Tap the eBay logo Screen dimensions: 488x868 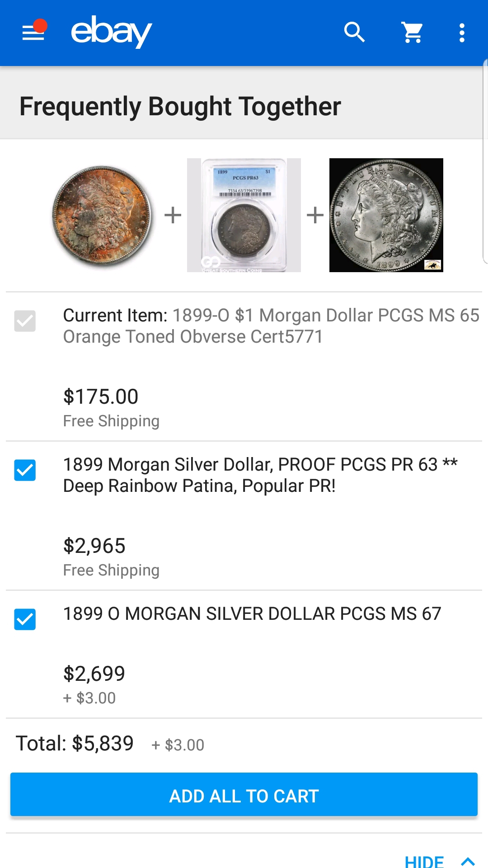point(111,32)
